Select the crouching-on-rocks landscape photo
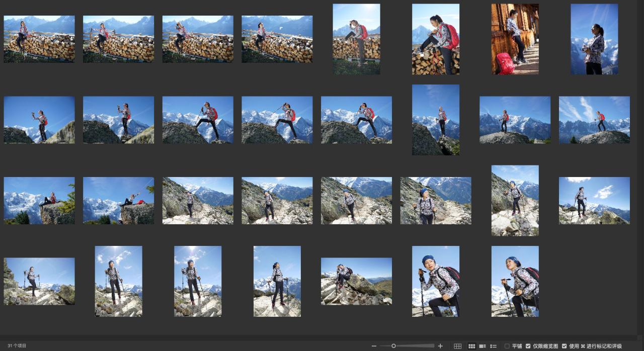 click(x=356, y=281)
